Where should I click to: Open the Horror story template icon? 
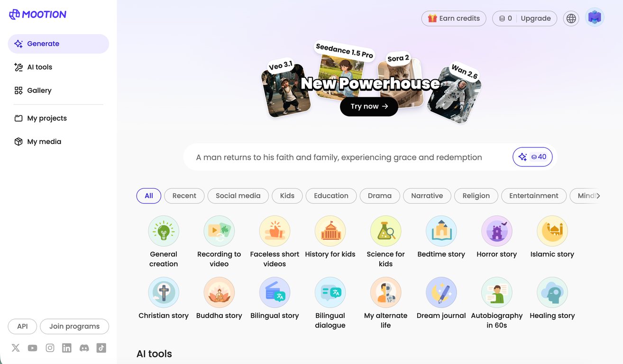[x=496, y=231]
